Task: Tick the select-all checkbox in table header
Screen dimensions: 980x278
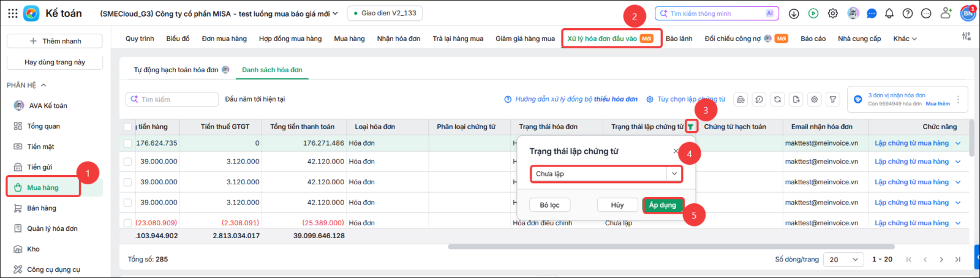Action: click(x=127, y=127)
